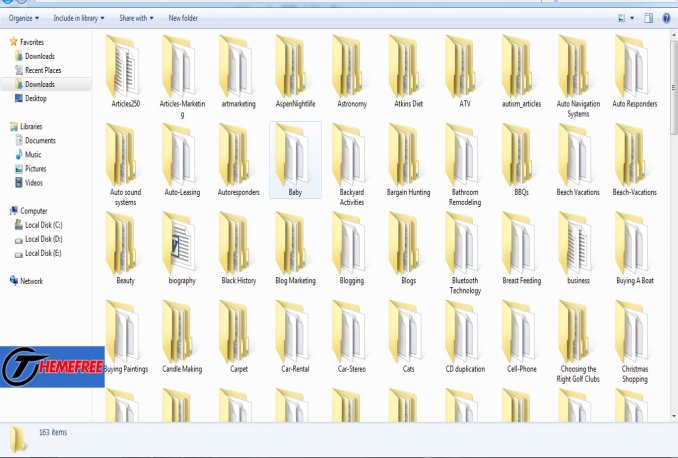Click the change view icon in the toolbar
Screen dimensions: 678x458
(622, 18)
